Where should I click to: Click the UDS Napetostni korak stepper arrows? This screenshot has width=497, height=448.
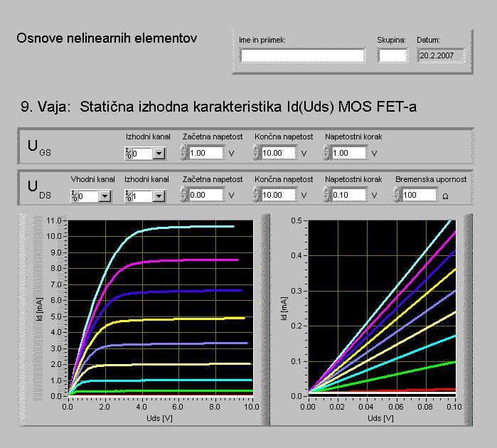(326, 195)
